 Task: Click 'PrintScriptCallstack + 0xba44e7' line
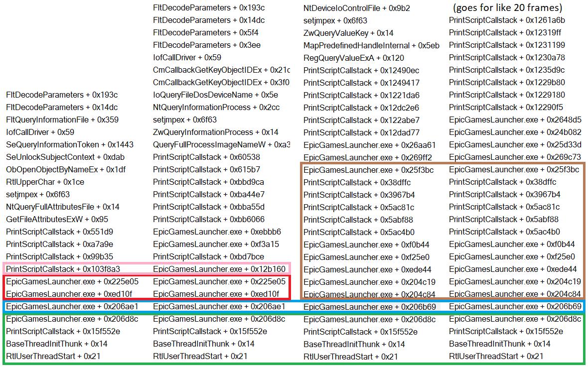click(x=209, y=194)
